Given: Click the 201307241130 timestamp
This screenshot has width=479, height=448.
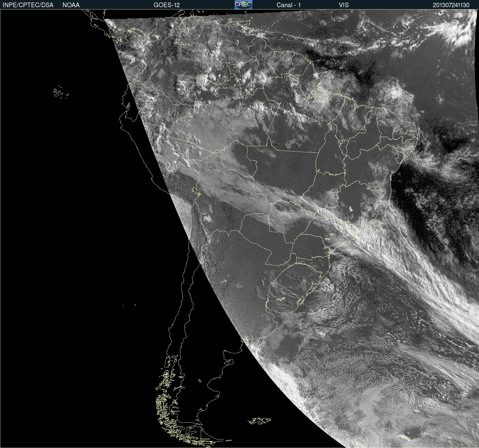Looking at the screenshot, I should pyautogui.click(x=451, y=5).
